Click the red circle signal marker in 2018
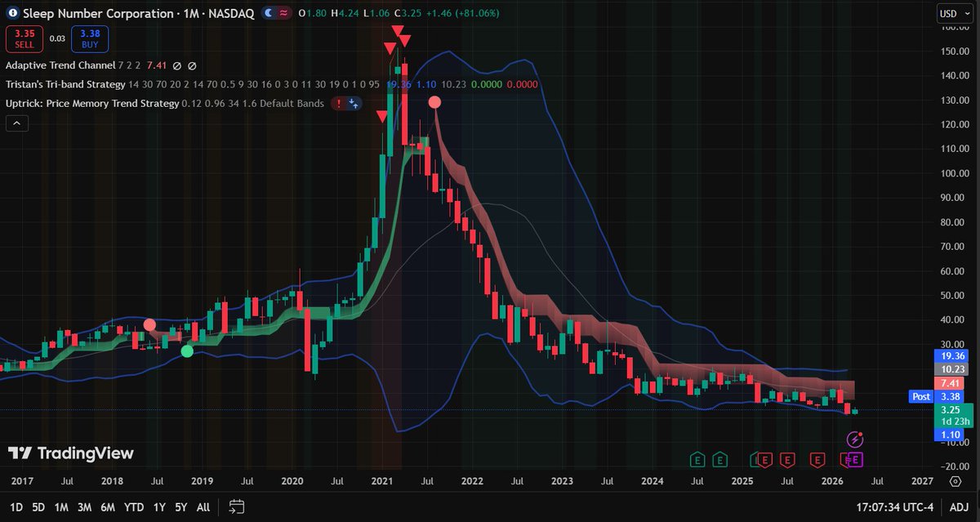Screen dimensions: 980x522 point(149,325)
